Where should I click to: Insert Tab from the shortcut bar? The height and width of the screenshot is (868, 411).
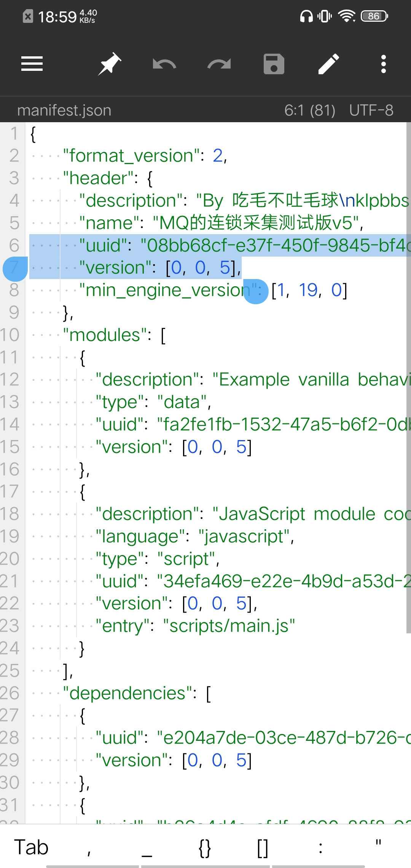point(31,847)
